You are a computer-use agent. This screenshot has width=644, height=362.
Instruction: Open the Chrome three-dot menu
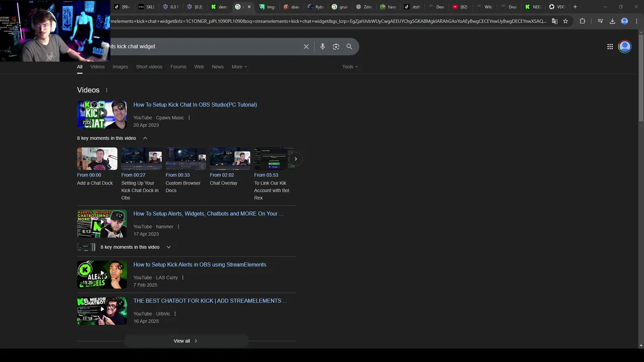636,21
